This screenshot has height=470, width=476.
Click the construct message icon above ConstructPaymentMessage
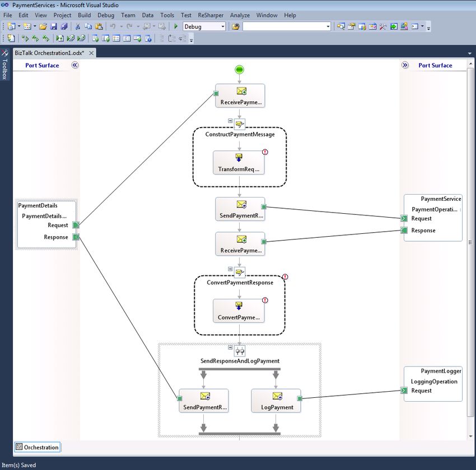[x=240, y=124]
